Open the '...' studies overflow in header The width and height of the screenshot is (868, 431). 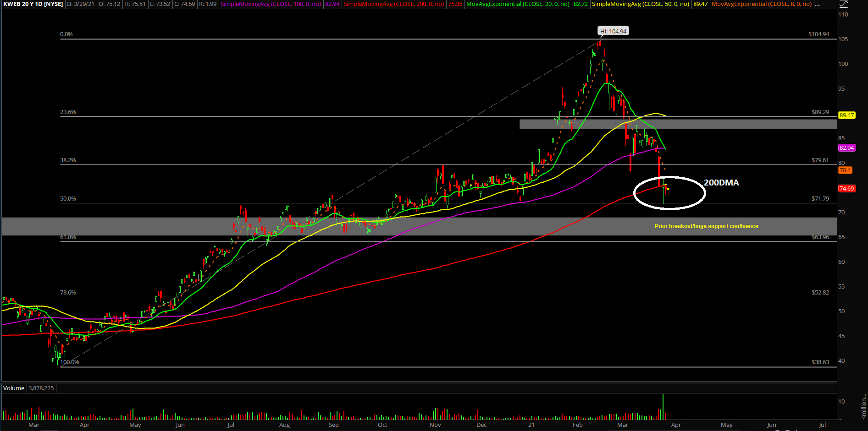[817, 4]
